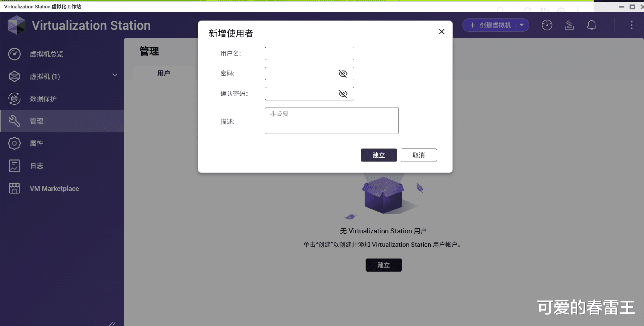The image size is (644, 326).
Task: Open the 创建虚拟机 dropdown arrow
Action: pos(521,25)
